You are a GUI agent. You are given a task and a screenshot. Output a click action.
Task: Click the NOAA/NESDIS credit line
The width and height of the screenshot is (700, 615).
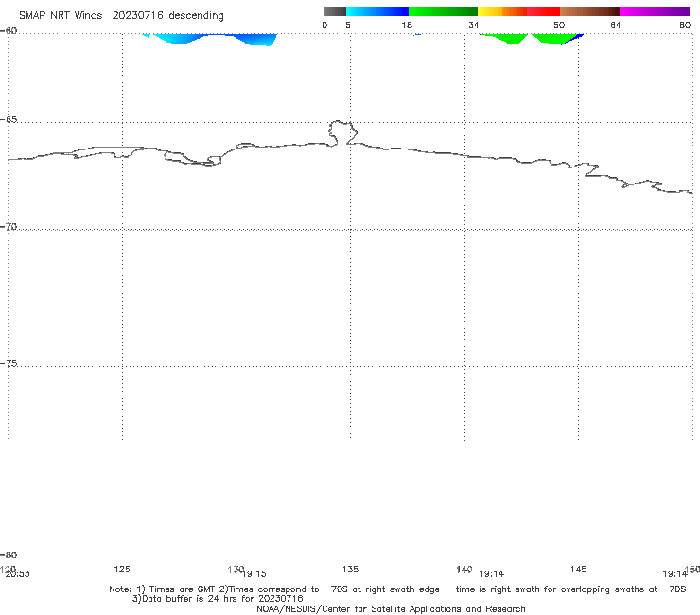coord(391,609)
